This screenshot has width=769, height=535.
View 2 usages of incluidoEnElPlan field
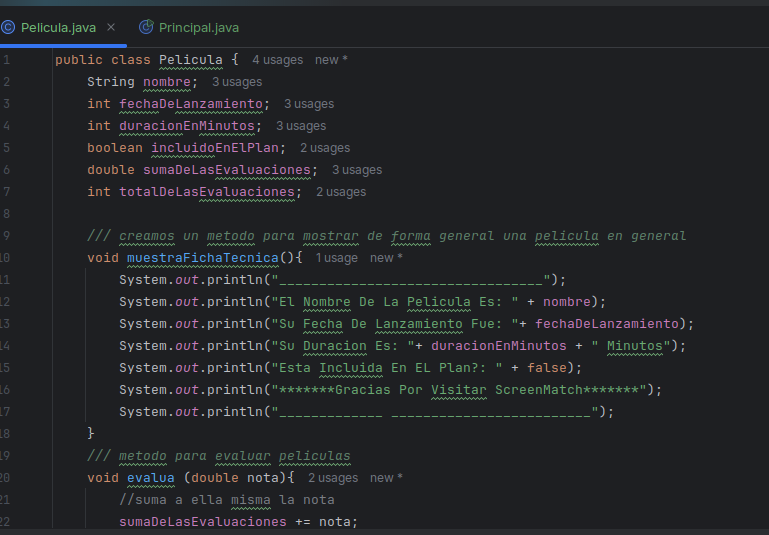pos(324,148)
